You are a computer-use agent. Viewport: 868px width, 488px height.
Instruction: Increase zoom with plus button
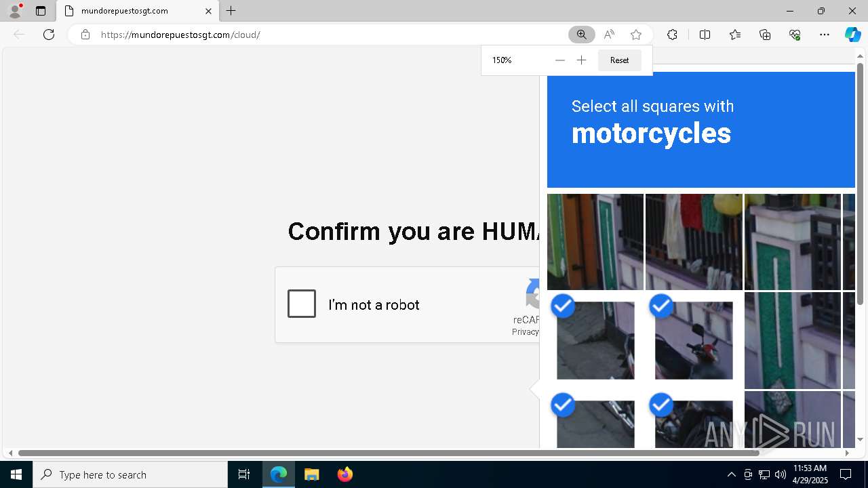point(581,60)
